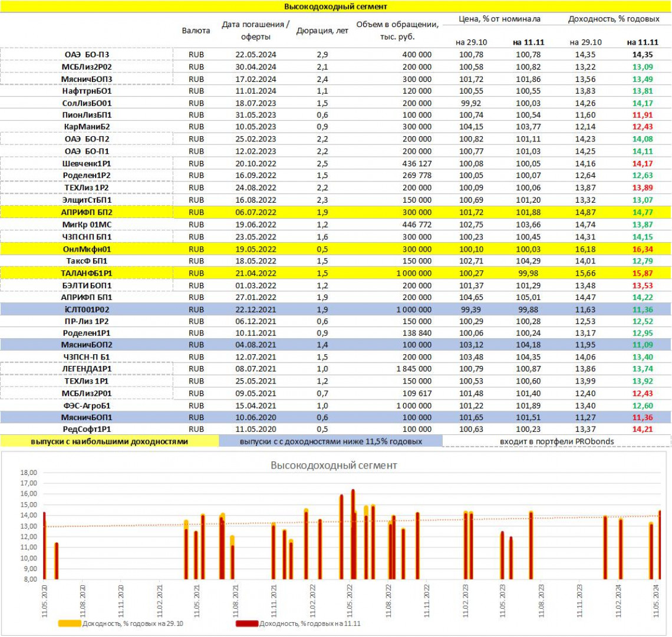
Task: Click the yellow legend swatch for 29.10 yield
Action: pyautogui.click(x=70, y=623)
